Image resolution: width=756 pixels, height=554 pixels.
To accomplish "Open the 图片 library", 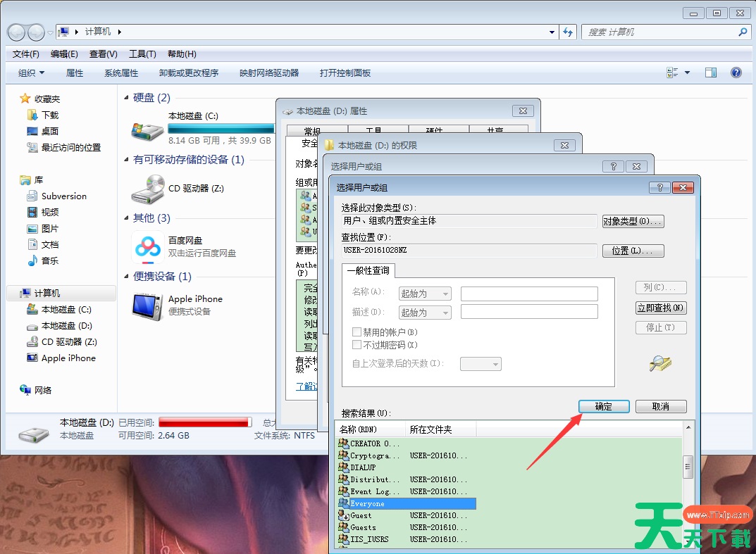I will (x=43, y=228).
